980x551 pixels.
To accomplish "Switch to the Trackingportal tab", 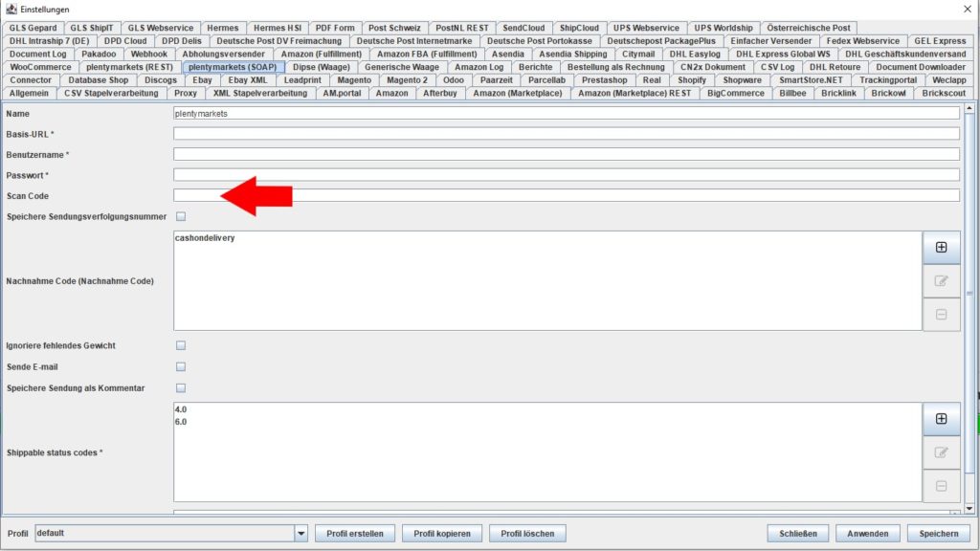I will (888, 80).
